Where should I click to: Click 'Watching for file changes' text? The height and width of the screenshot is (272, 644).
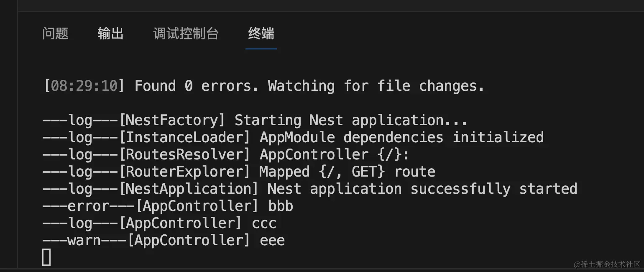(376, 86)
